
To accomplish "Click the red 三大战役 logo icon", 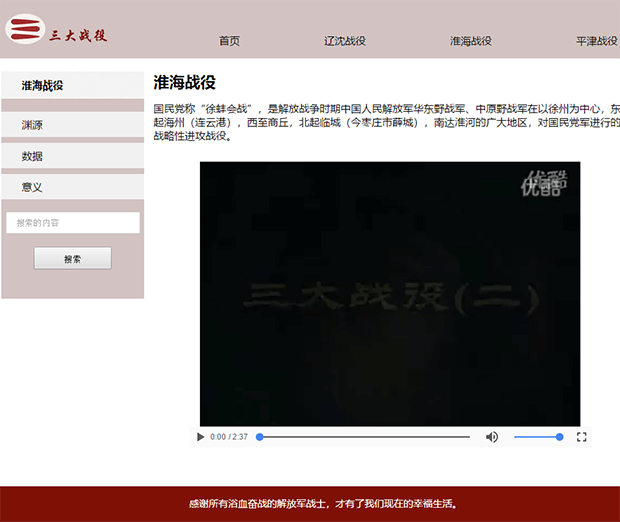I will (25, 30).
